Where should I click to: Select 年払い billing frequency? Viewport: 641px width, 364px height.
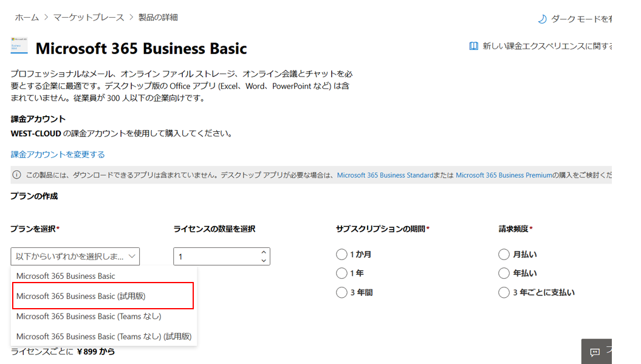pyautogui.click(x=504, y=273)
